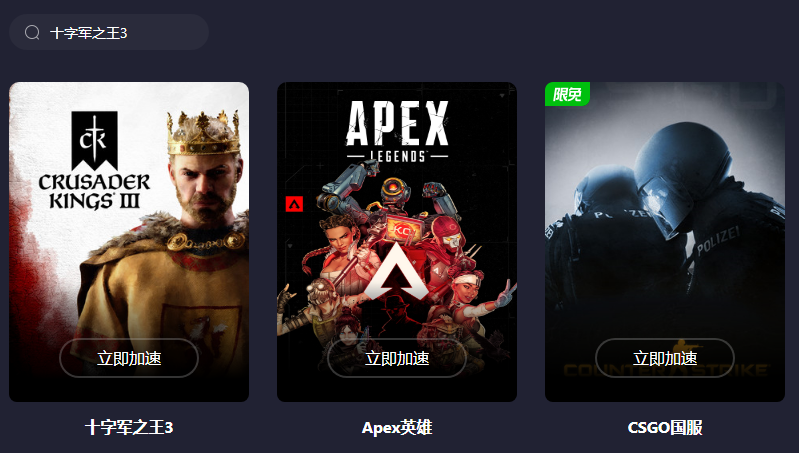This screenshot has width=799, height=453.
Task: Click the golden crown on the king's head
Action: click(x=203, y=132)
